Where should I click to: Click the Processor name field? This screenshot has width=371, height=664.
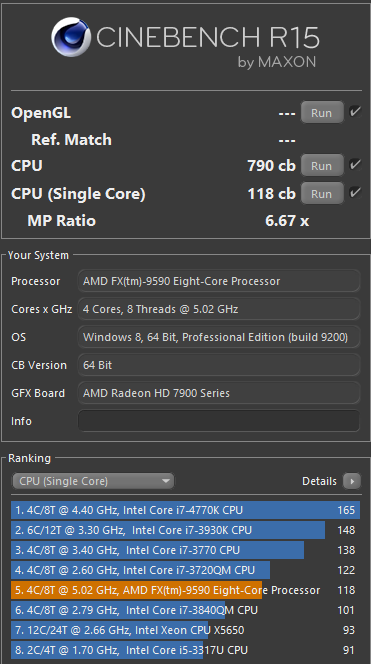(219, 281)
